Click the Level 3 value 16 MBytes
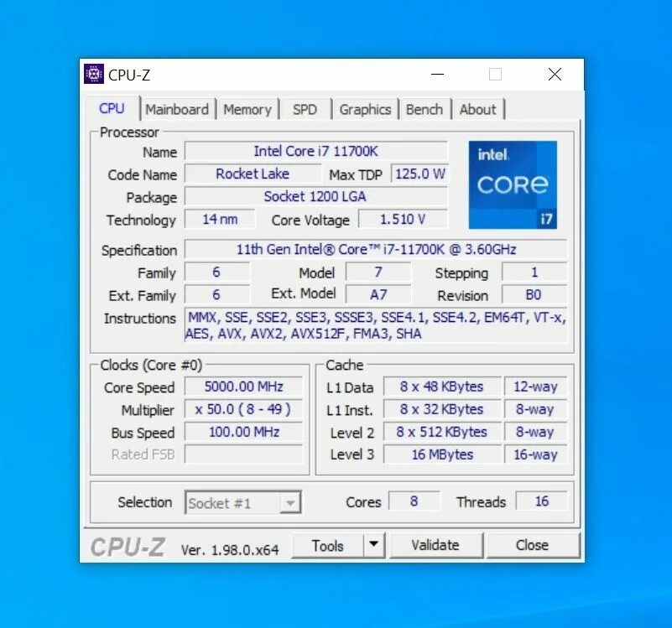Image resolution: width=672 pixels, height=628 pixels. coord(442,454)
